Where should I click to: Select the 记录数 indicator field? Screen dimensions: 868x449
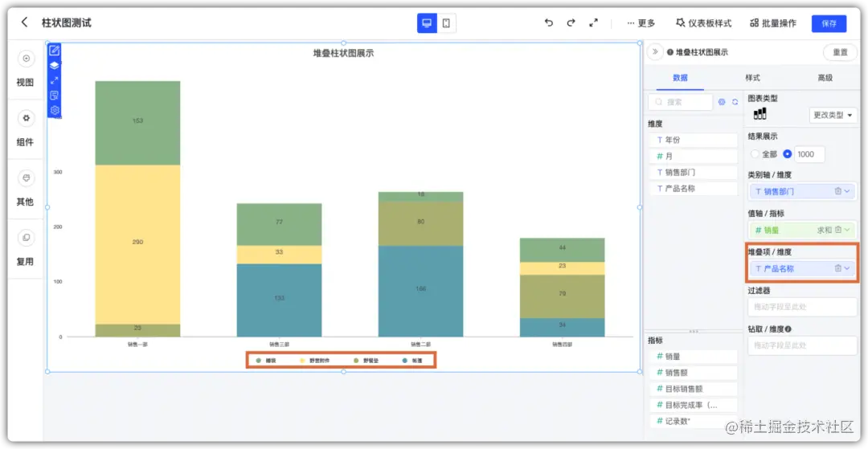click(693, 422)
